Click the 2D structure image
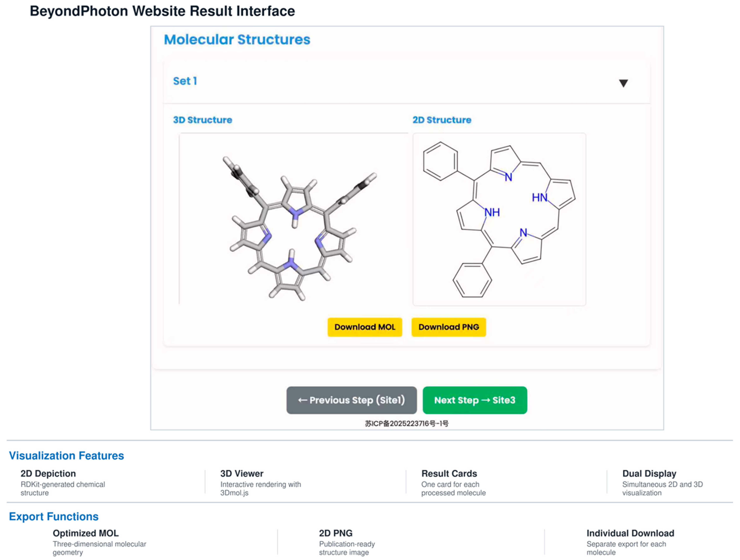Screen dimensions: 740x560 pyautogui.click(x=499, y=219)
